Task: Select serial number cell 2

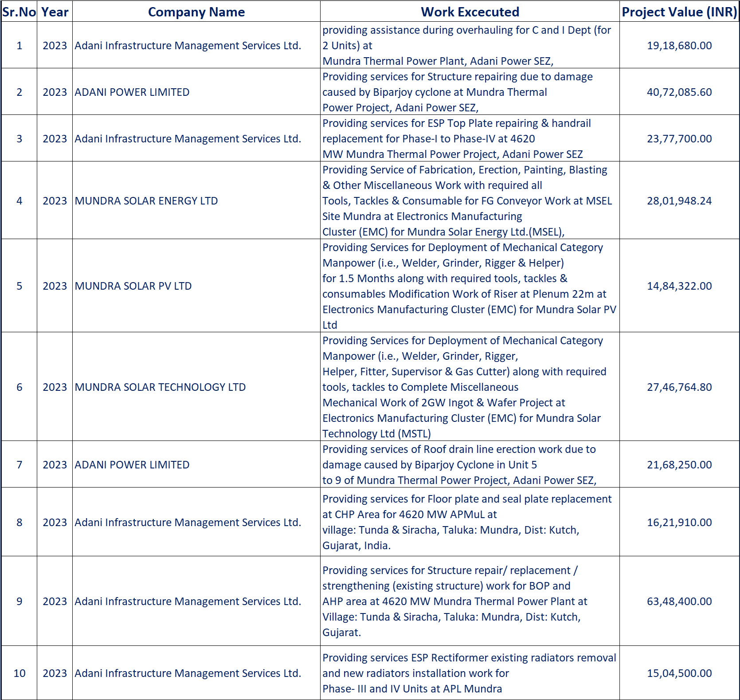Action: point(19,92)
